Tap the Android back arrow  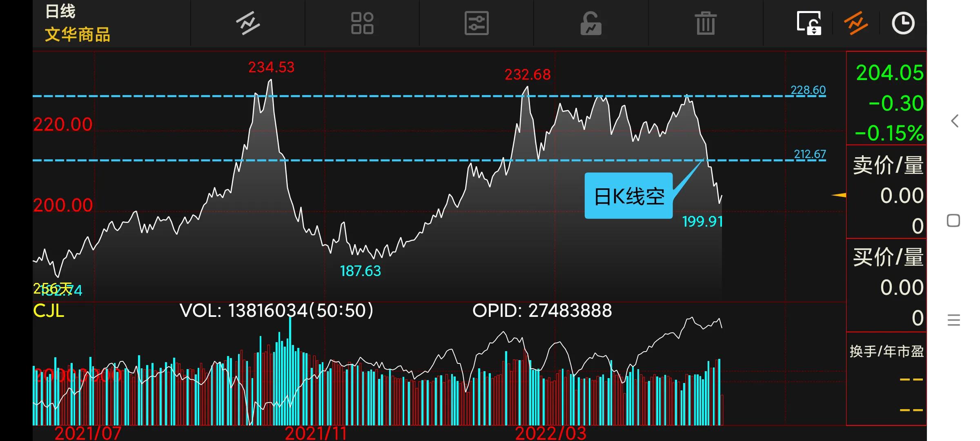(954, 121)
